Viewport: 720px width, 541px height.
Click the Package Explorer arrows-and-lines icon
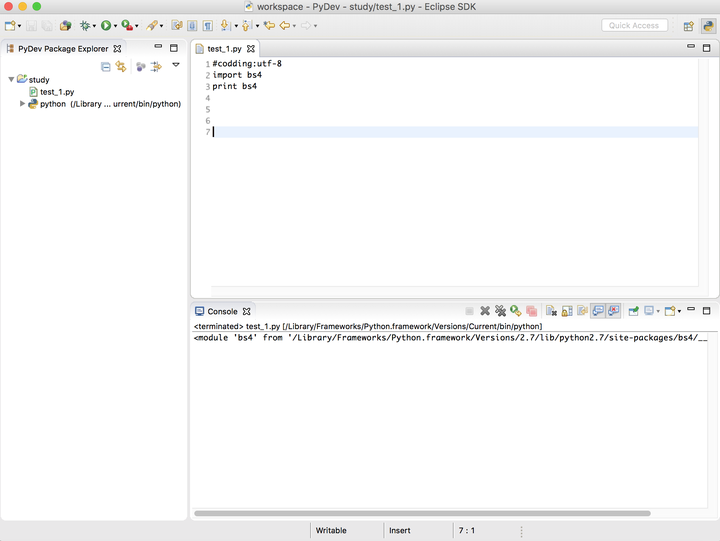click(156, 67)
